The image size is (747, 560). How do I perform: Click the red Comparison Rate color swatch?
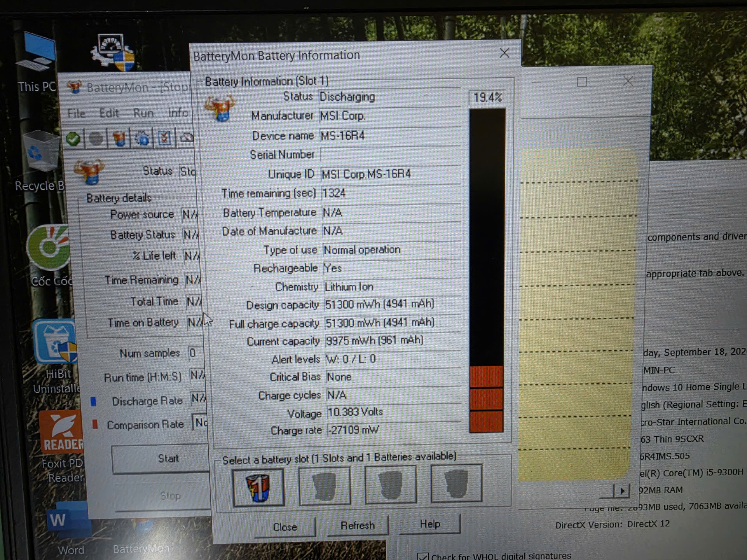pos(95,424)
